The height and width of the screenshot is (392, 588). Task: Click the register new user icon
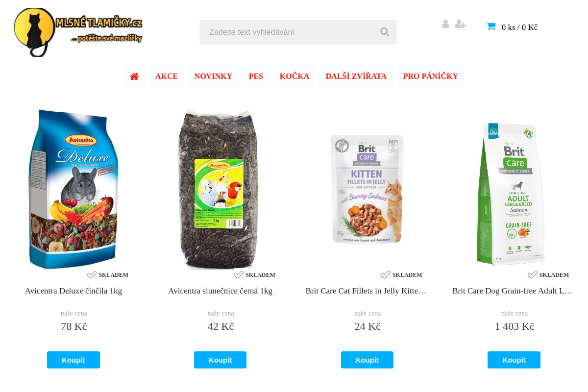click(x=461, y=24)
